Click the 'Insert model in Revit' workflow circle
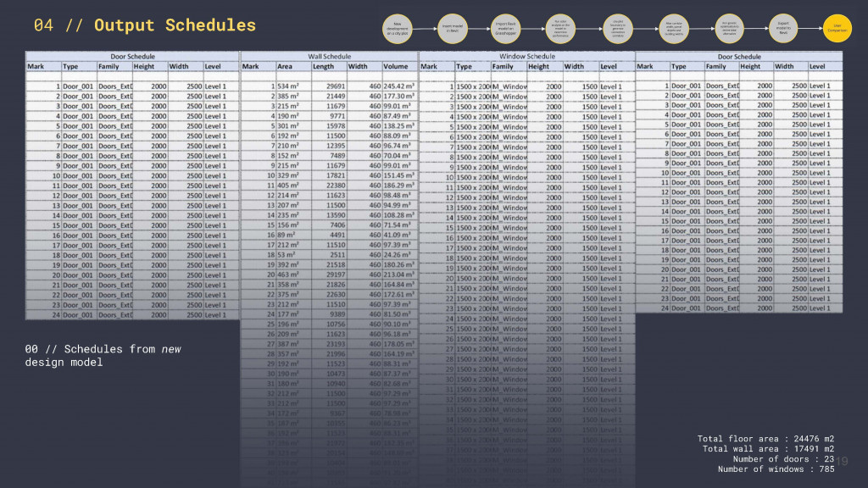This screenshot has height=488, width=868. [452, 27]
